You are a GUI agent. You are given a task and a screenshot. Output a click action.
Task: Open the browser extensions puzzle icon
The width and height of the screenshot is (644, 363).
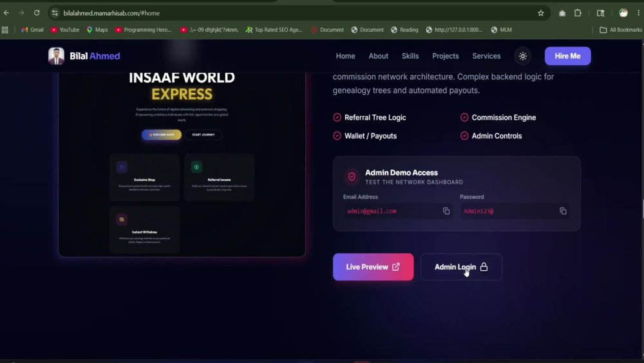point(578,13)
